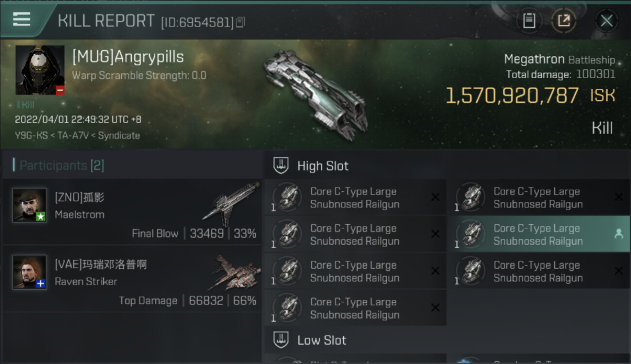View Angrypills pilot portrait
This screenshot has height=364, width=631.
tap(40, 70)
